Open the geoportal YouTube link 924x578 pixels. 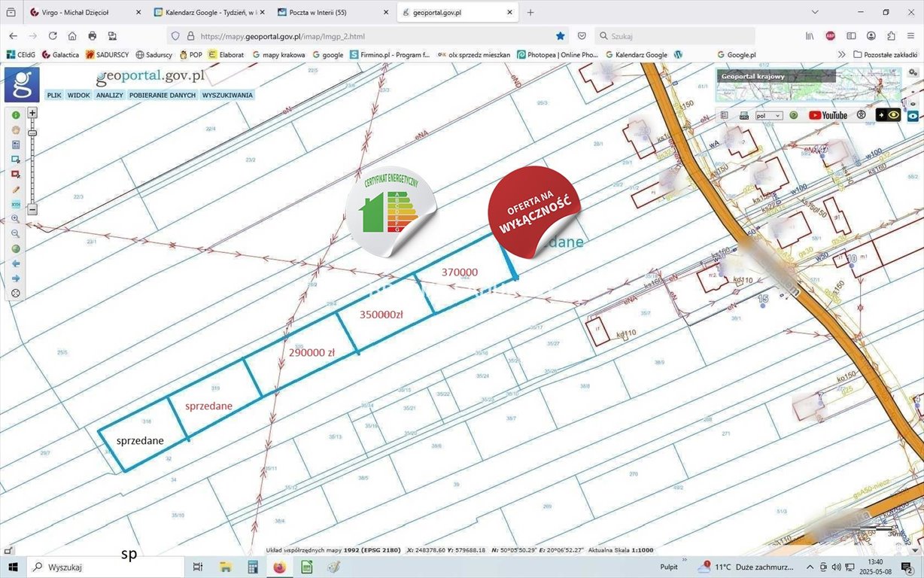coord(827,114)
